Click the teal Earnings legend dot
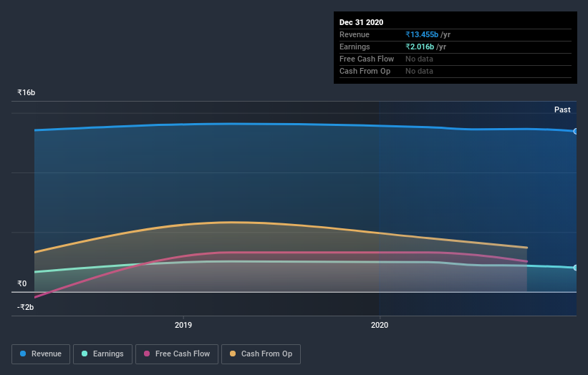Image resolution: width=588 pixels, height=375 pixels. pos(85,354)
